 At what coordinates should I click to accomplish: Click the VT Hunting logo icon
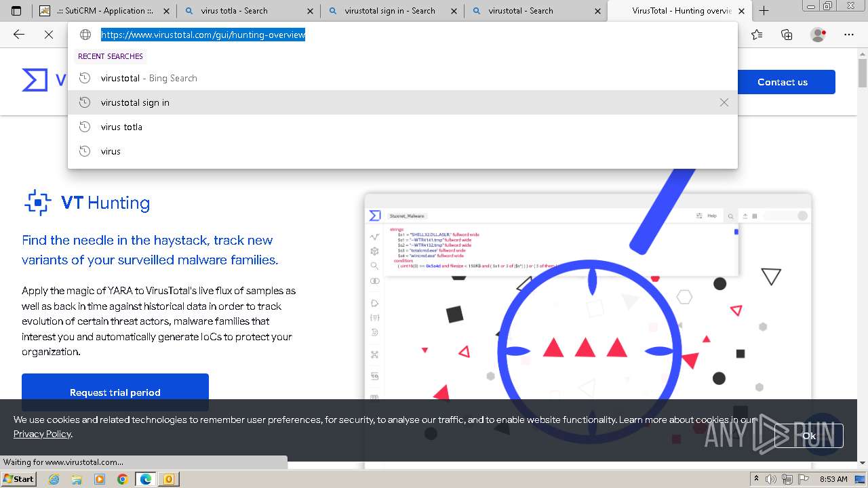37,203
